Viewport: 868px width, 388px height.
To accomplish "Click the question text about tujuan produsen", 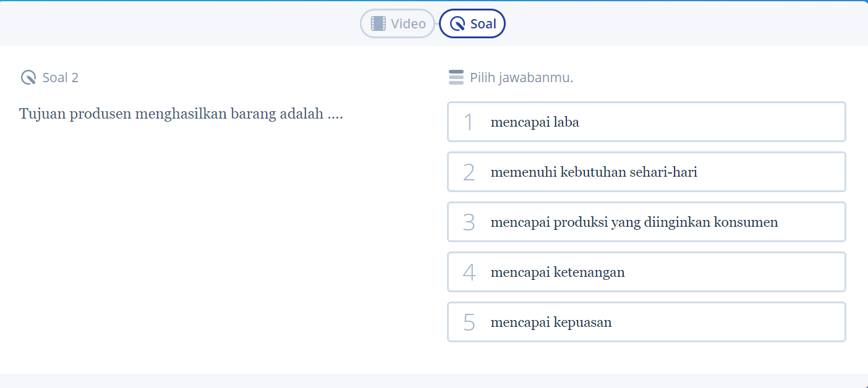I will pyautogui.click(x=182, y=114).
